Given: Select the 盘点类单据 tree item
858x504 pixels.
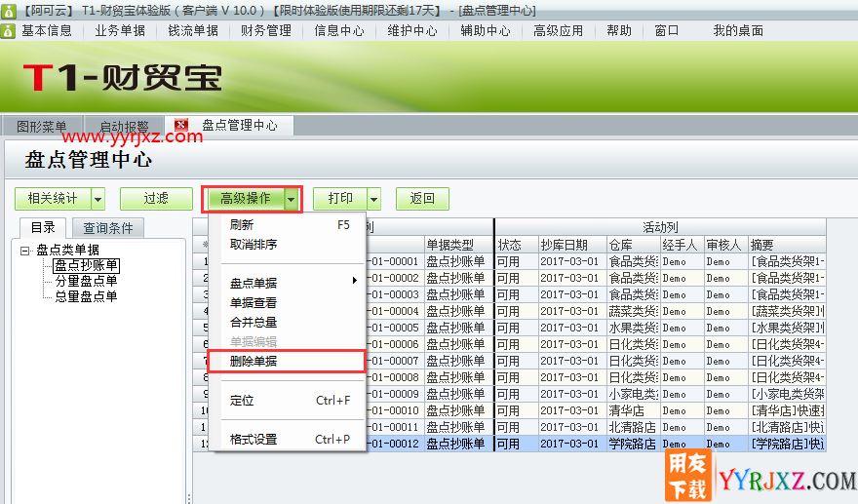Looking at the screenshot, I should (68, 251).
